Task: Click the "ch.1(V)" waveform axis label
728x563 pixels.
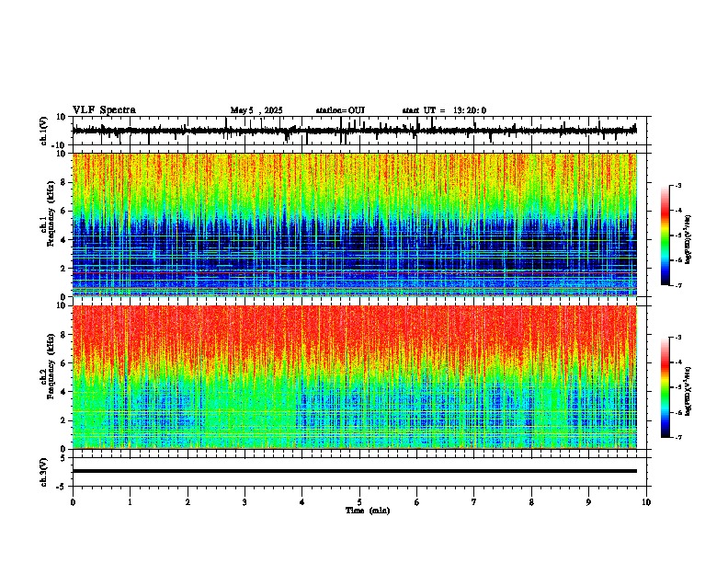Action: point(44,131)
